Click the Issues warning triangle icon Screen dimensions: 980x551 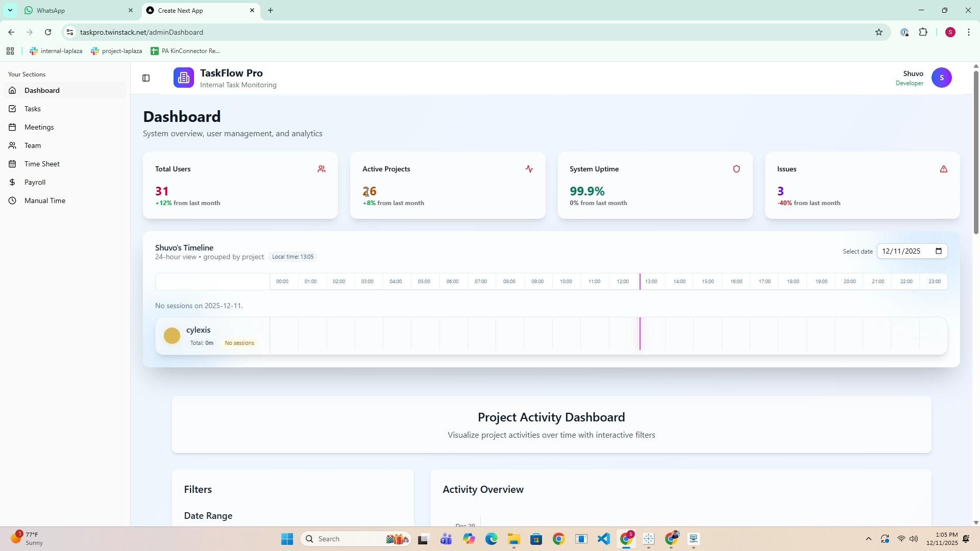click(x=944, y=169)
